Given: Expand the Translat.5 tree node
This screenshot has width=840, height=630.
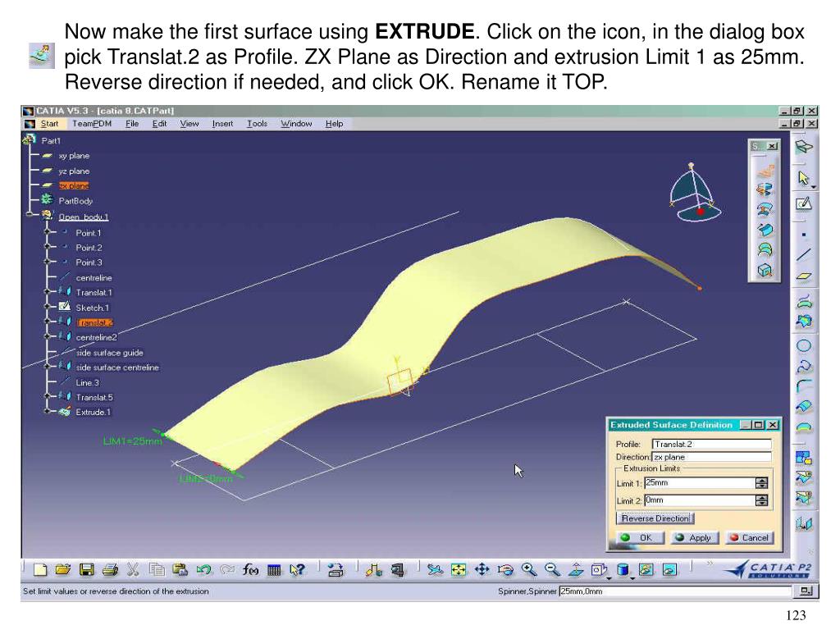Looking at the screenshot, I should click(48, 397).
